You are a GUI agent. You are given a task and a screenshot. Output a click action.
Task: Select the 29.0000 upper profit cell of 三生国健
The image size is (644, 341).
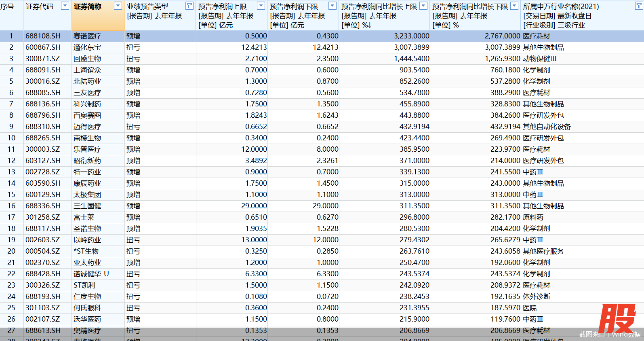pos(254,206)
